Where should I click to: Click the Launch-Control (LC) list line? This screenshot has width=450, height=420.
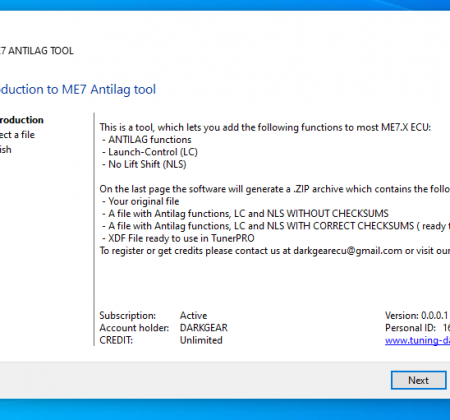pos(150,152)
